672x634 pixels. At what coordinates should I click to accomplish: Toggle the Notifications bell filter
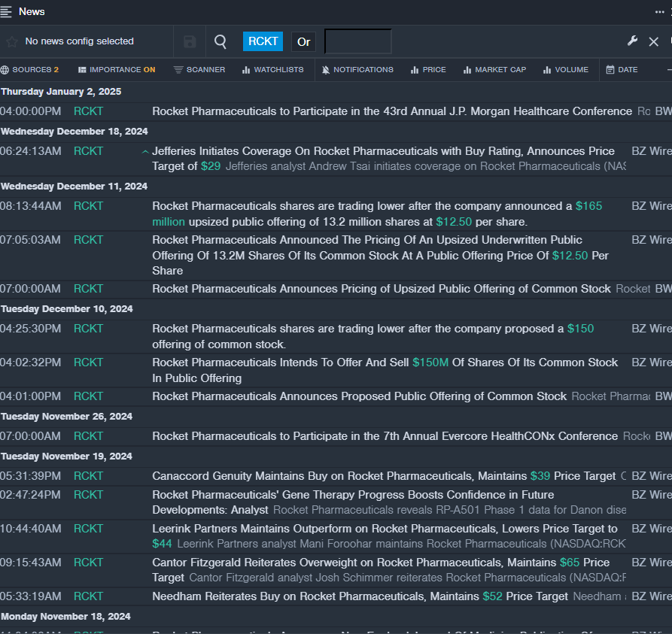tap(357, 70)
